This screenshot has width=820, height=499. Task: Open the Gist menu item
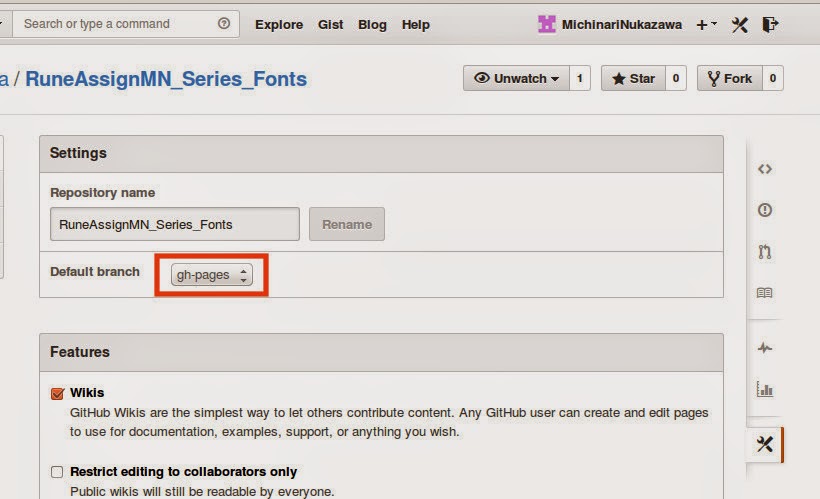pos(331,25)
